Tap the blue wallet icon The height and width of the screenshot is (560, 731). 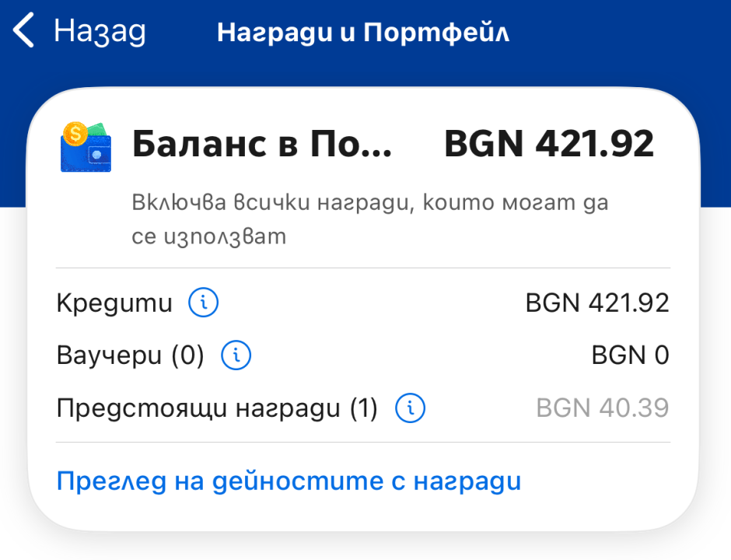coord(87,152)
